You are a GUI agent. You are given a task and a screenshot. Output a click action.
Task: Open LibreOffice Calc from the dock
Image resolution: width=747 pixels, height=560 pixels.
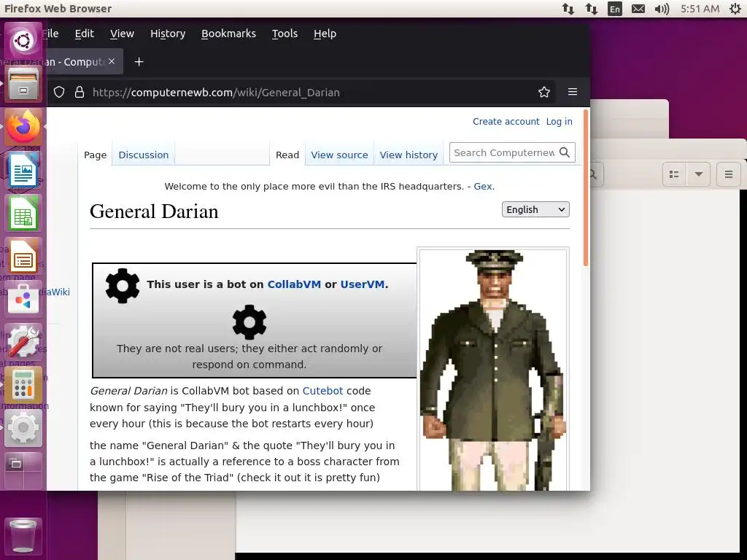(23, 213)
